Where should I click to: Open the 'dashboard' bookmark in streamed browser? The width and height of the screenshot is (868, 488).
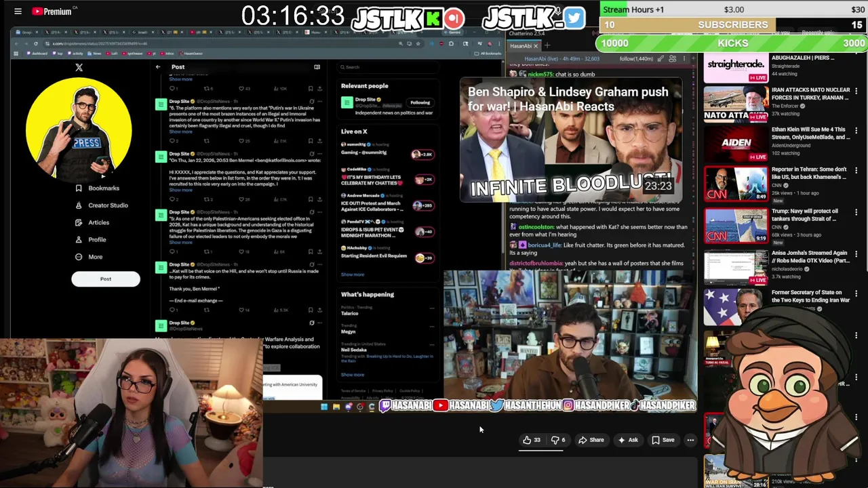point(38,54)
